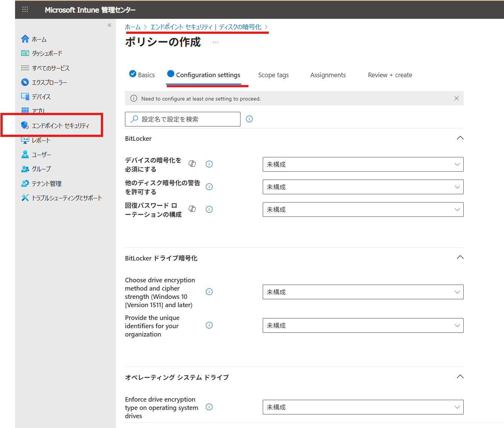Image resolution: width=504 pixels, height=428 pixels.
Task: Open すべてのサービス in sidebar
Action: (51, 68)
